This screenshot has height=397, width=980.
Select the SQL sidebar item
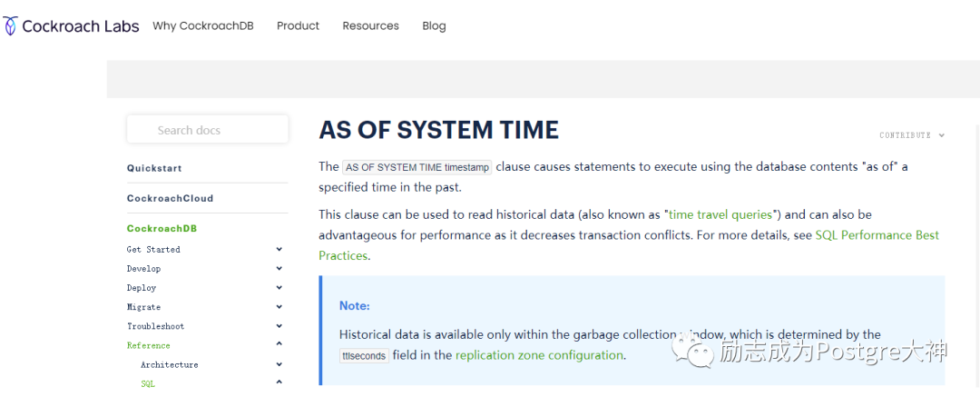148,384
